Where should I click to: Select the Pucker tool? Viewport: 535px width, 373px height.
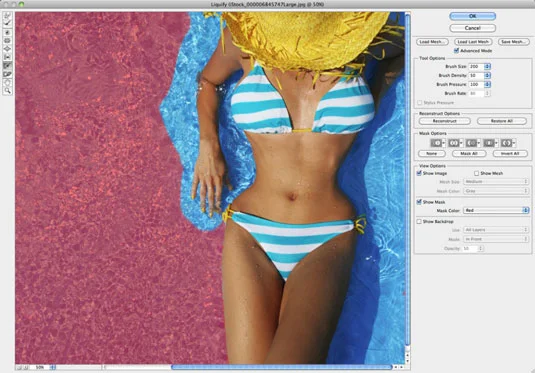pos(8,41)
